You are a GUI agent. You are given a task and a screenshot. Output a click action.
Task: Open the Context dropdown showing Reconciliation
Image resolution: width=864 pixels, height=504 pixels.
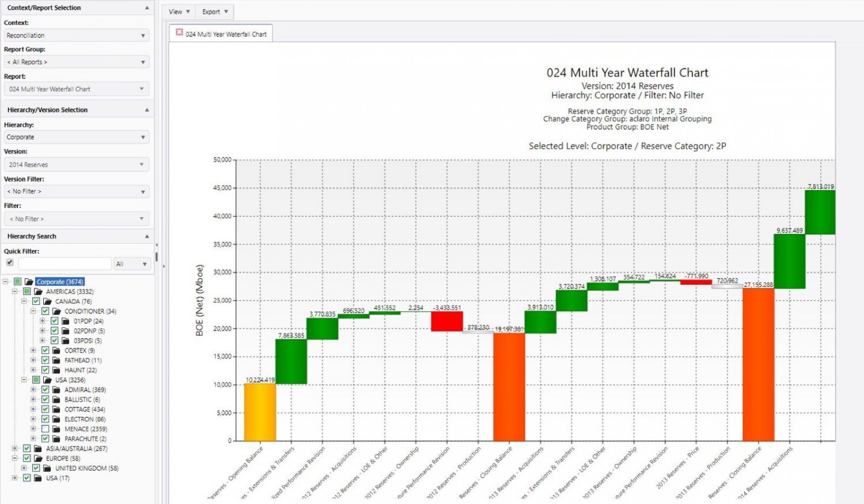pyautogui.click(x=76, y=36)
